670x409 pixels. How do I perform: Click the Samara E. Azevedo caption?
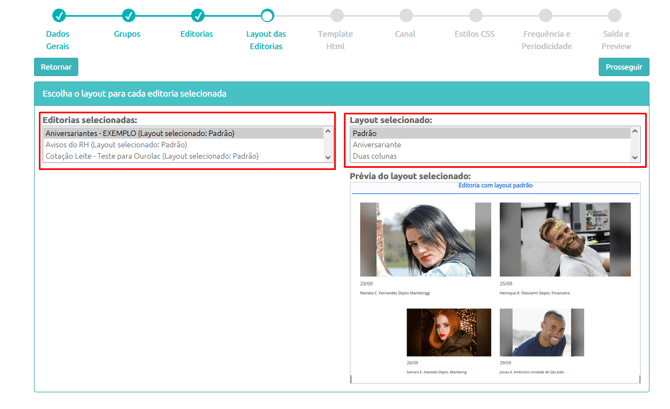click(x=436, y=372)
